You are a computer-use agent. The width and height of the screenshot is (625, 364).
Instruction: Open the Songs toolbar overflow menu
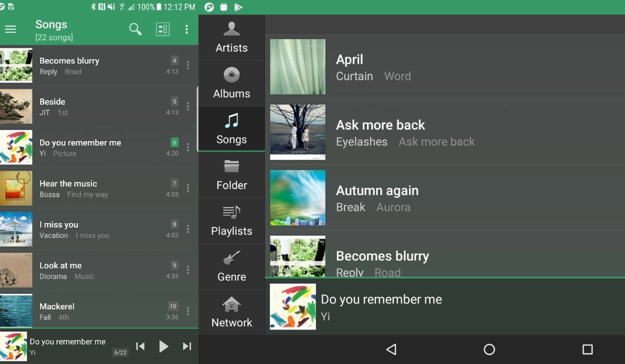187,29
